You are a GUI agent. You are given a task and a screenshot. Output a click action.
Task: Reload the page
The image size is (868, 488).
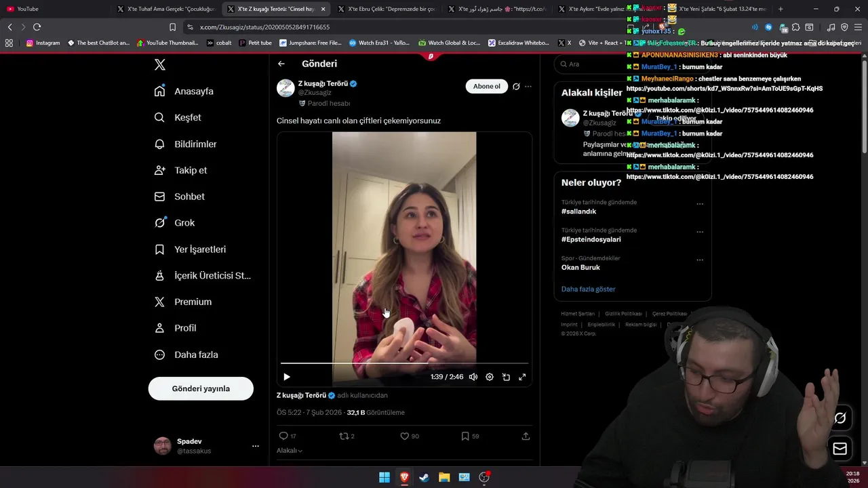pos(37,27)
